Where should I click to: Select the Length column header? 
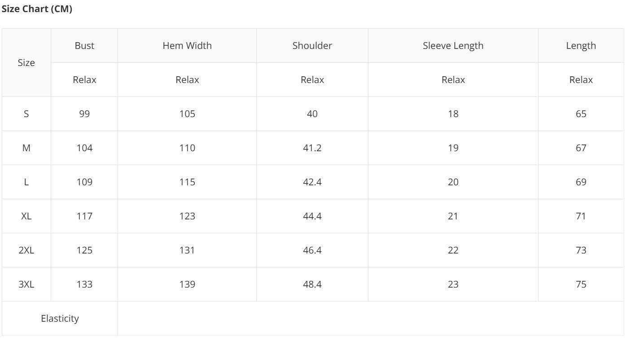tap(581, 46)
